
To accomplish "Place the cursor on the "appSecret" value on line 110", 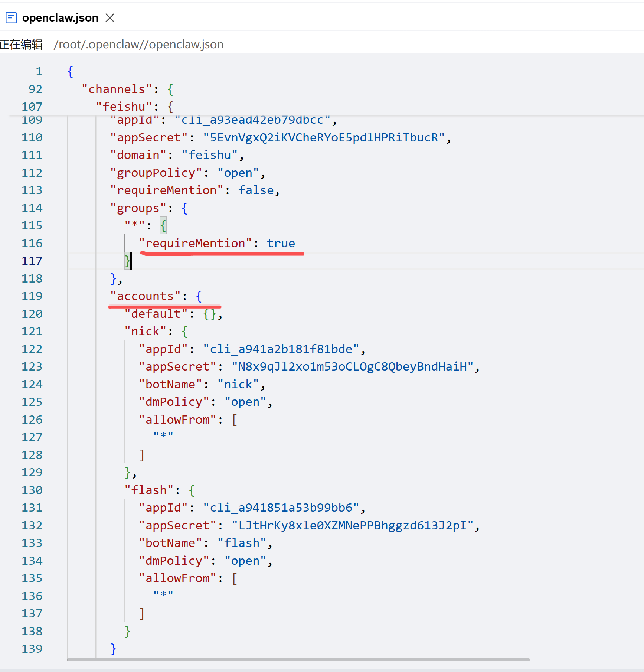I will pos(324,138).
